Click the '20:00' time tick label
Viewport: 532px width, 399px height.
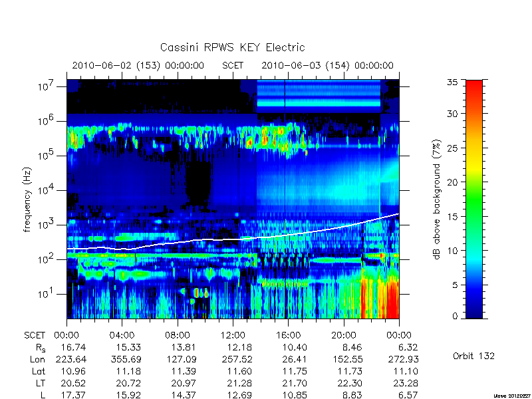point(344,336)
